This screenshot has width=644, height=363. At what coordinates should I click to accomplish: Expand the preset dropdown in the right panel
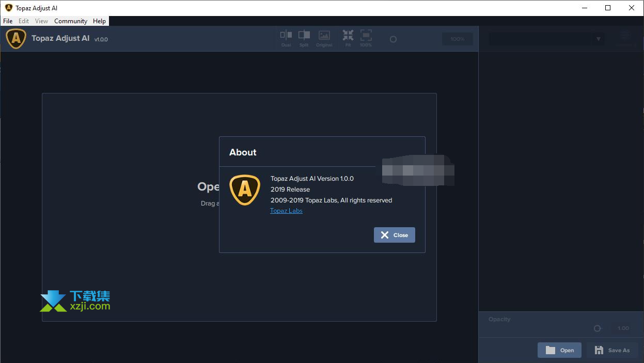click(547, 39)
